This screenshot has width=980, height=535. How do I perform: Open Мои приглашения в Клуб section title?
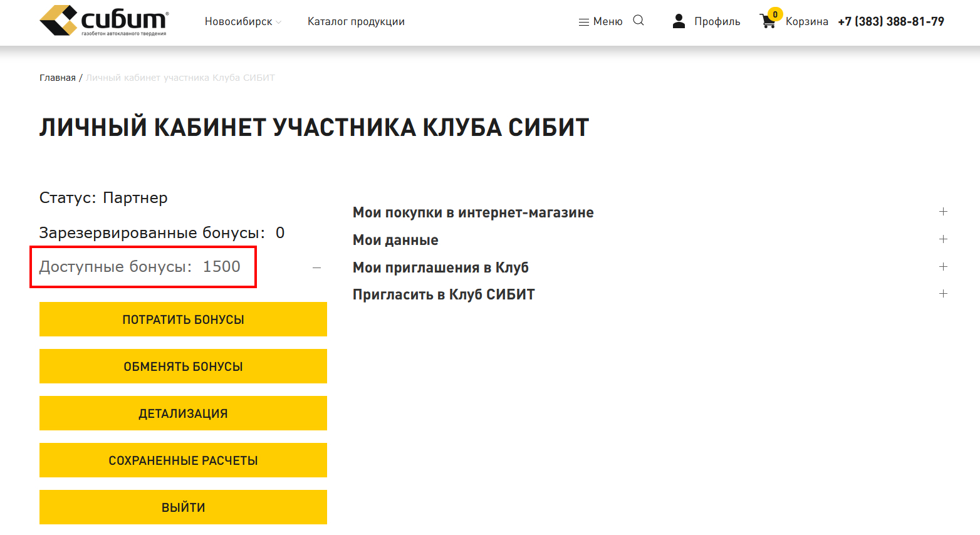(x=440, y=267)
